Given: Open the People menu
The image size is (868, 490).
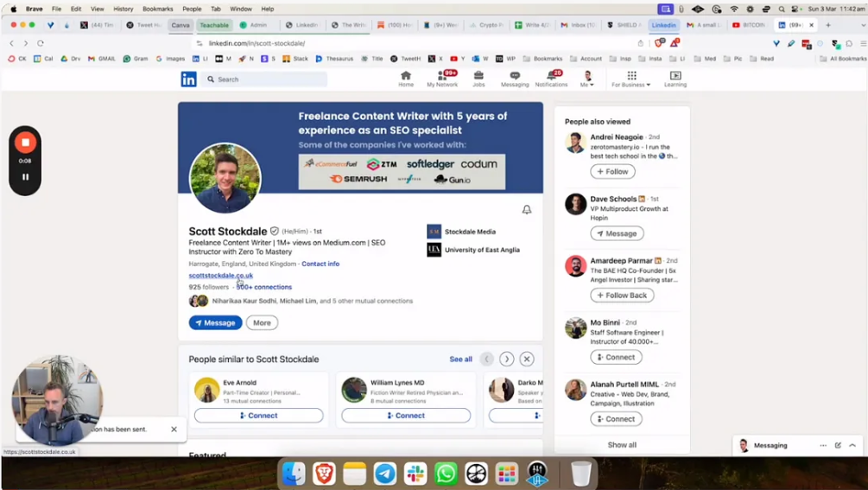Looking at the screenshot, I should [x=192, y=9].
